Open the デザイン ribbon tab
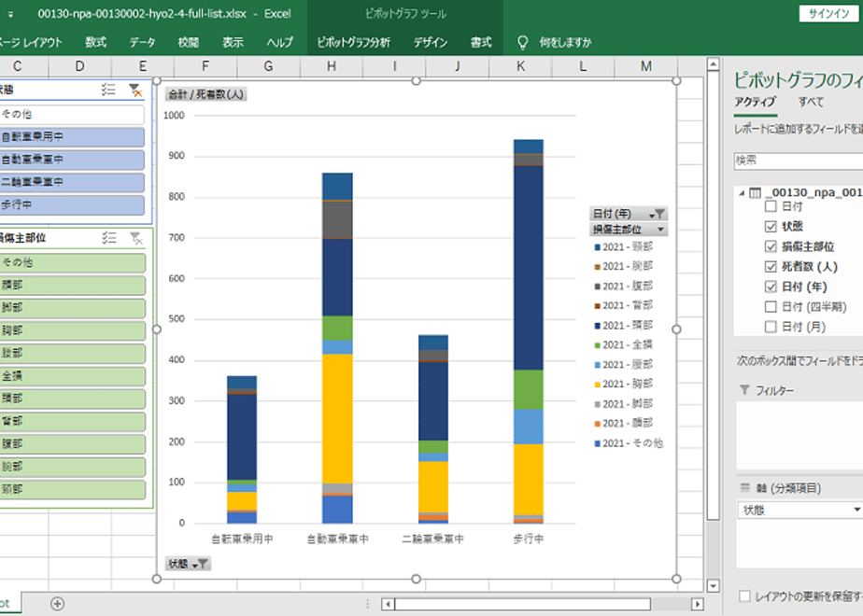863x616 pixels. [431, 42]
